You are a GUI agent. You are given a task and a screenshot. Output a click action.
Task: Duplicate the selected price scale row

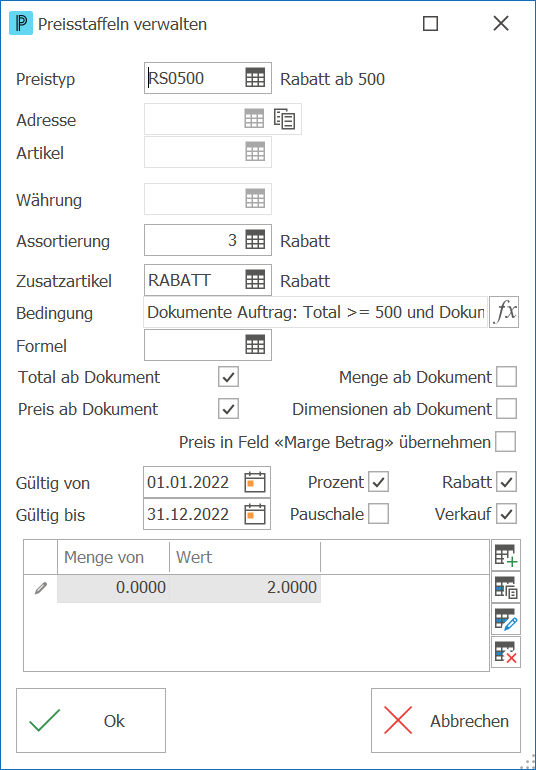(x=506, y=588)
